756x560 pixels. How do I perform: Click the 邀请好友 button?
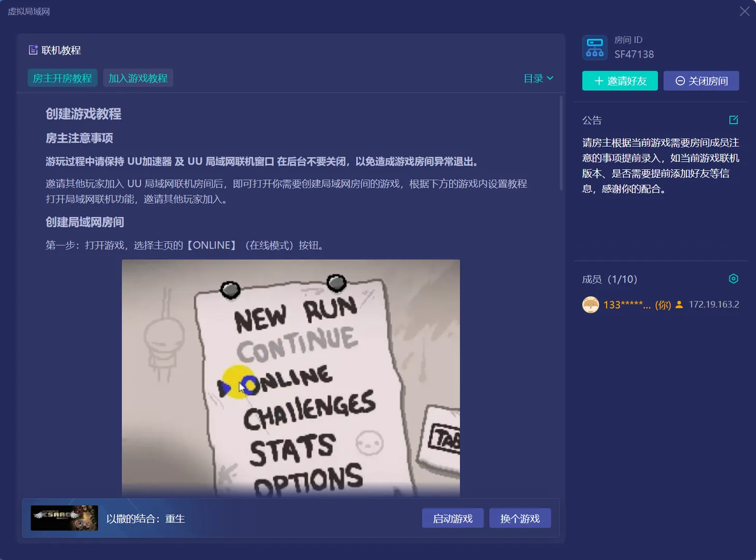point(620,81)
